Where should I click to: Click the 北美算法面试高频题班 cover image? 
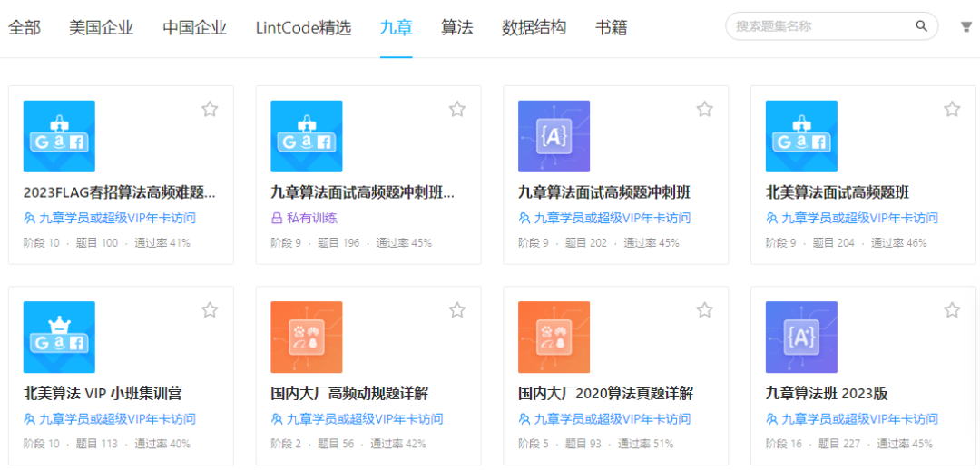coord(801,136)
